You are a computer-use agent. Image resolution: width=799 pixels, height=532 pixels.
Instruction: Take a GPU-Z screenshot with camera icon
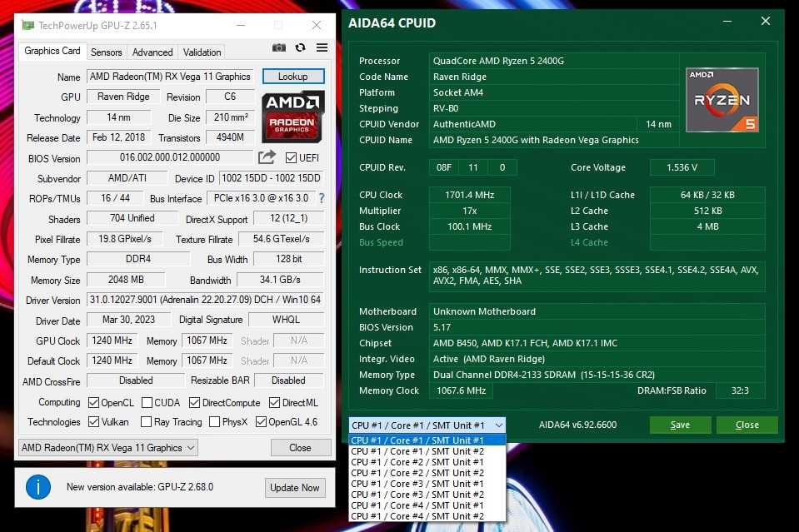coord(279,47)
